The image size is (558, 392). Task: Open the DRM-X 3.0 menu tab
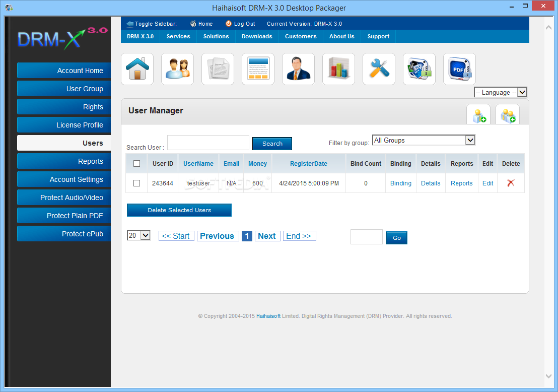(x=140, y=36)
